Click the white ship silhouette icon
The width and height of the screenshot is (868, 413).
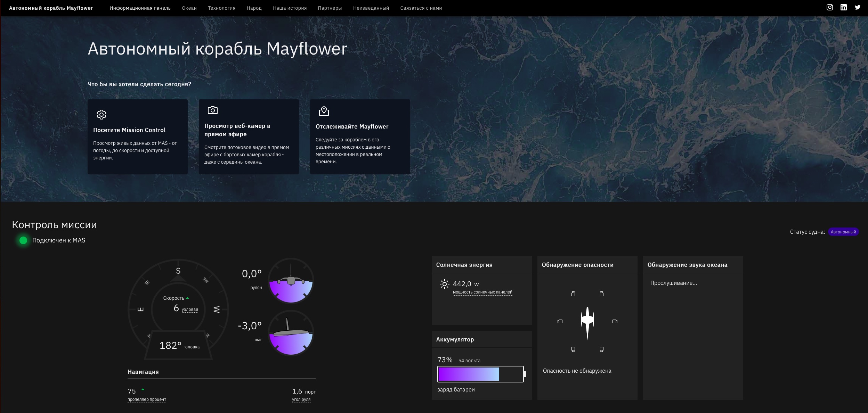pyautogui.click(x=587, y=322)
